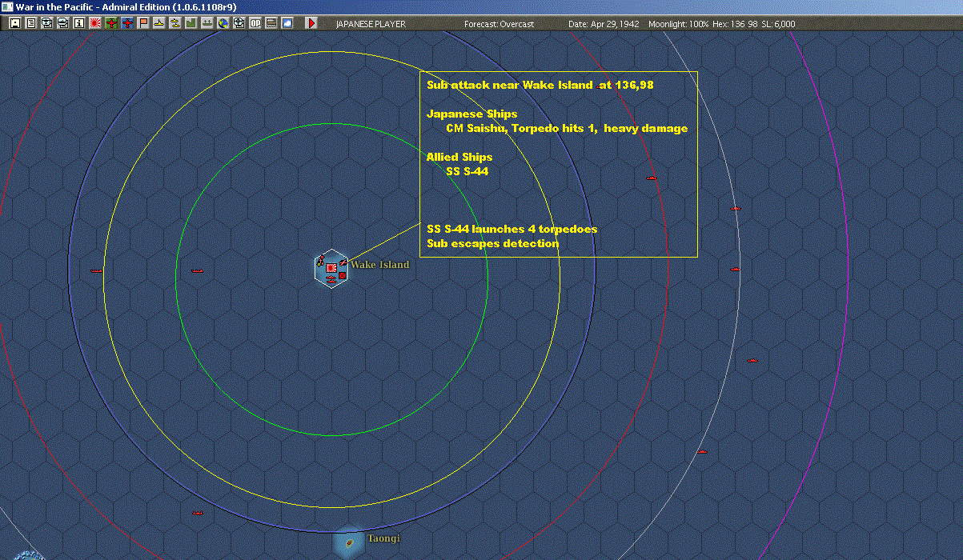Click the striped list table toolbar icon
This screenshot has width=963, height=560.
[271, 24]
